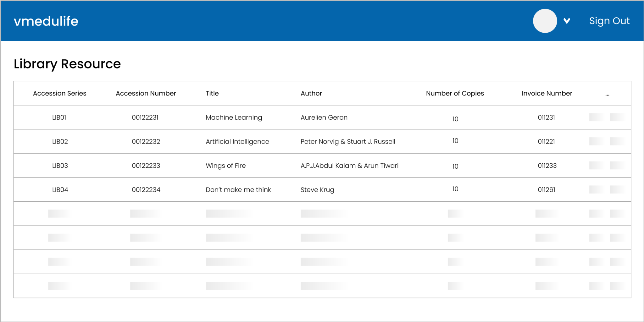Image resolution: width=644 pixels, height=322 pixels.
Task: Click Number of Copies column header
Action: click(x=455, y=93)
